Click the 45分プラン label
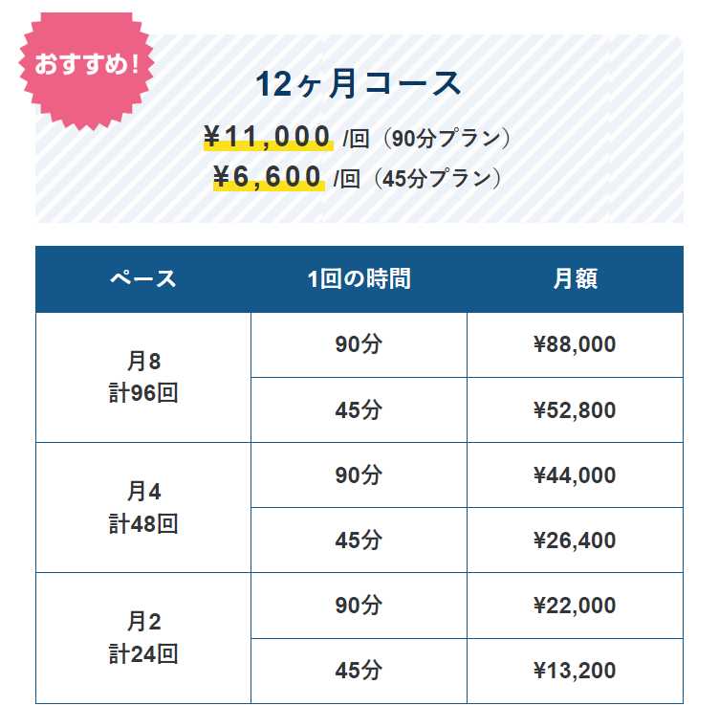Viewport: 719px width, 728px height. click(x=437, y=178)
